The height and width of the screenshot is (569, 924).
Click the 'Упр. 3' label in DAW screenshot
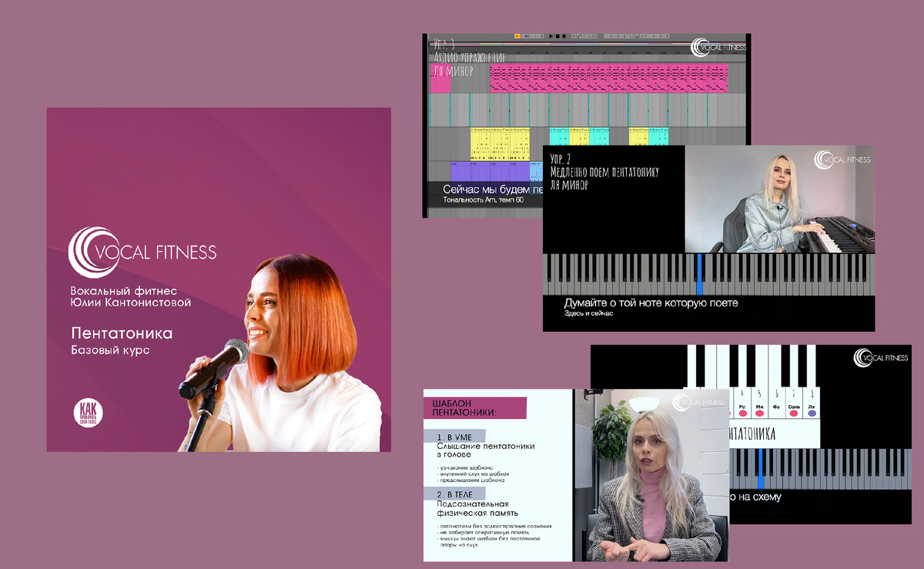(x=445, y=43)
